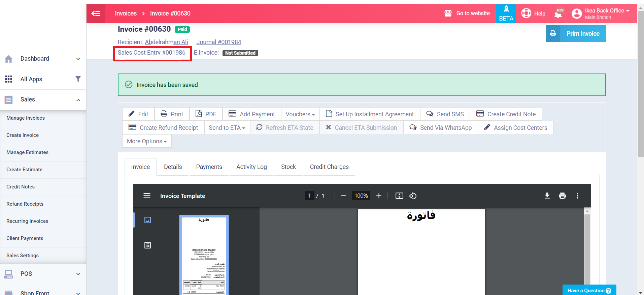Open the Send to ETA dropdown
644x295 pixels.
coord(227,128)
